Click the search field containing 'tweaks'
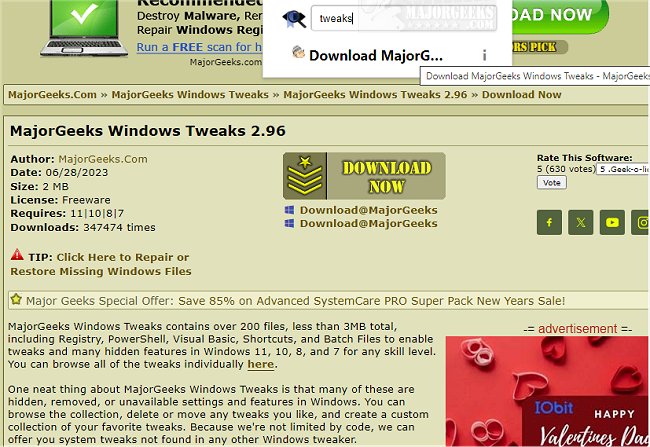 coord(404,18)
